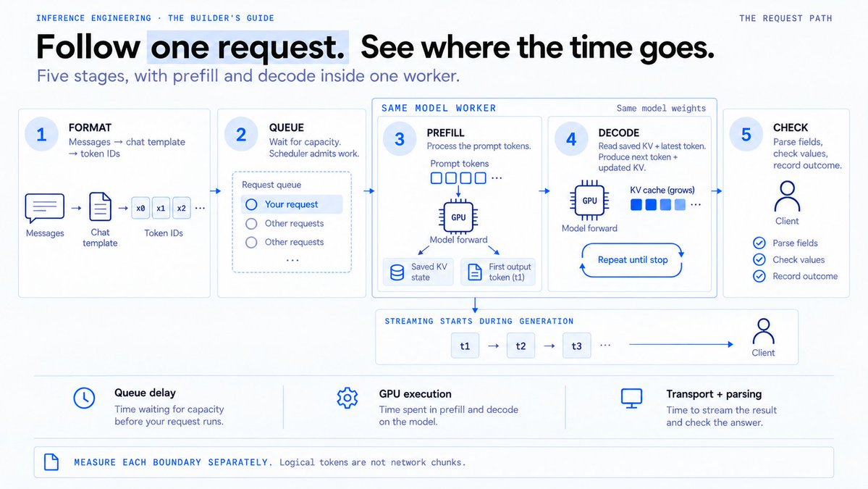Viewport: 868px width, 489px height.
Task: Click the "Token IDs" label
Action: coord(164,233)
